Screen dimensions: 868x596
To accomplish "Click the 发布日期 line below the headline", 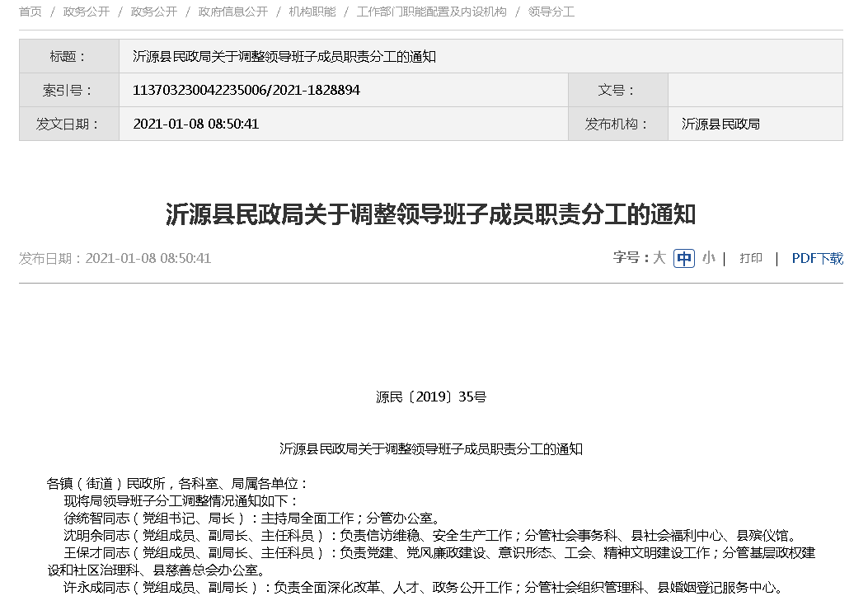I will point(115,258).
